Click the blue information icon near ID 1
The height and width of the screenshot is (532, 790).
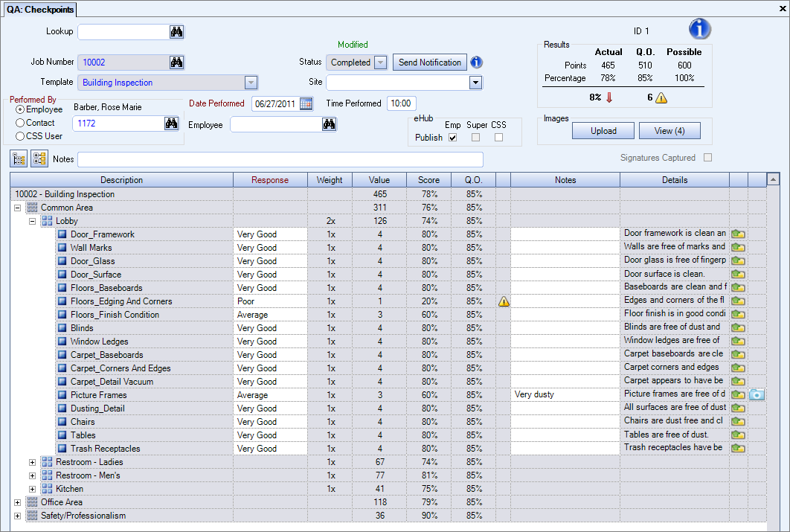click(x=699, y=29)
